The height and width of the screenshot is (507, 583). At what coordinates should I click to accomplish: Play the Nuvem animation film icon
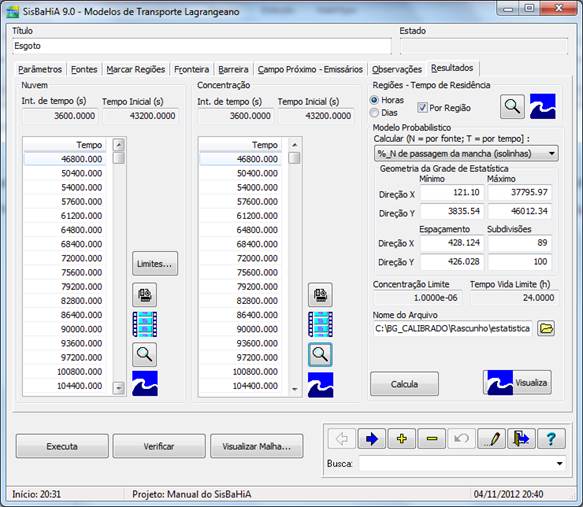click(x=145, y=324)
